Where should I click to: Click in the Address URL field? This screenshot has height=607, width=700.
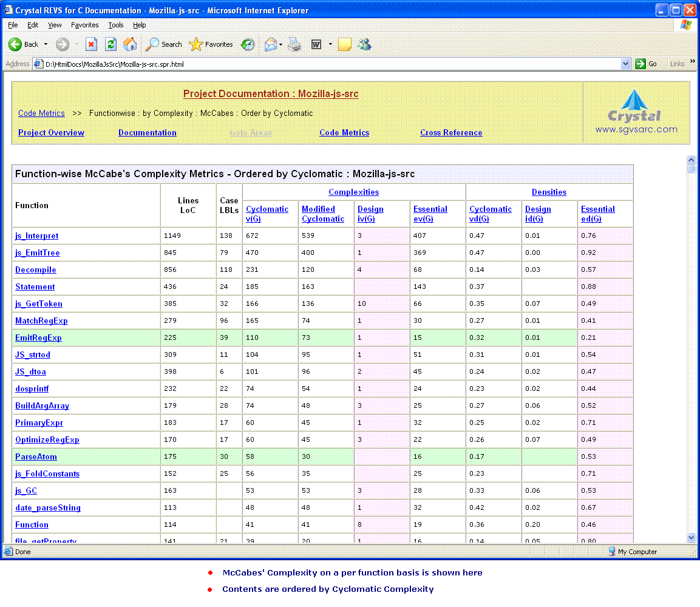(330, 64)
